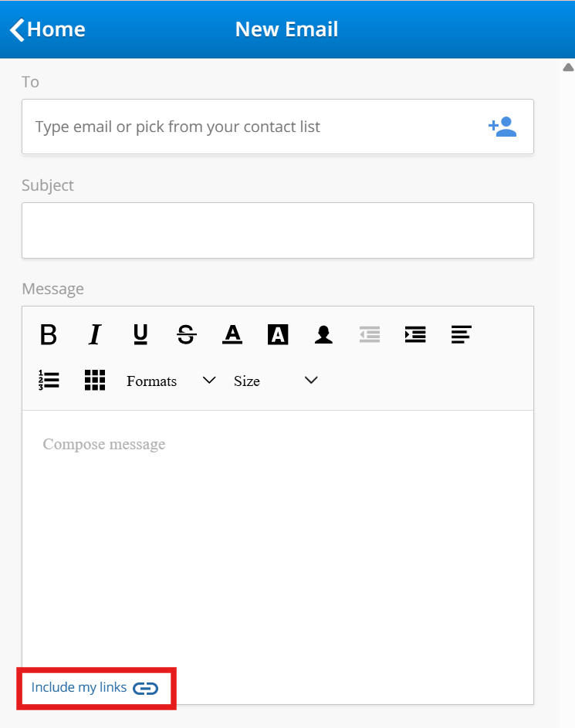Open the text alignment options

pyautogui.click(x=462, y=334)
